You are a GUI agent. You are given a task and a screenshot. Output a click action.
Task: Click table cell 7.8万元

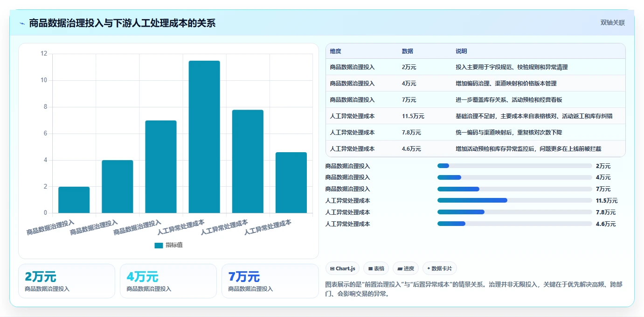tap(411, 133)
